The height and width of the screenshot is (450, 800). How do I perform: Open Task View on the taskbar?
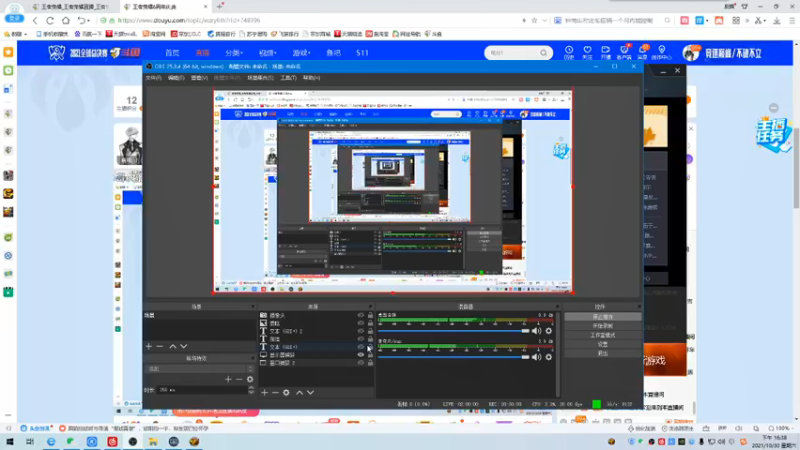[30, 441]
